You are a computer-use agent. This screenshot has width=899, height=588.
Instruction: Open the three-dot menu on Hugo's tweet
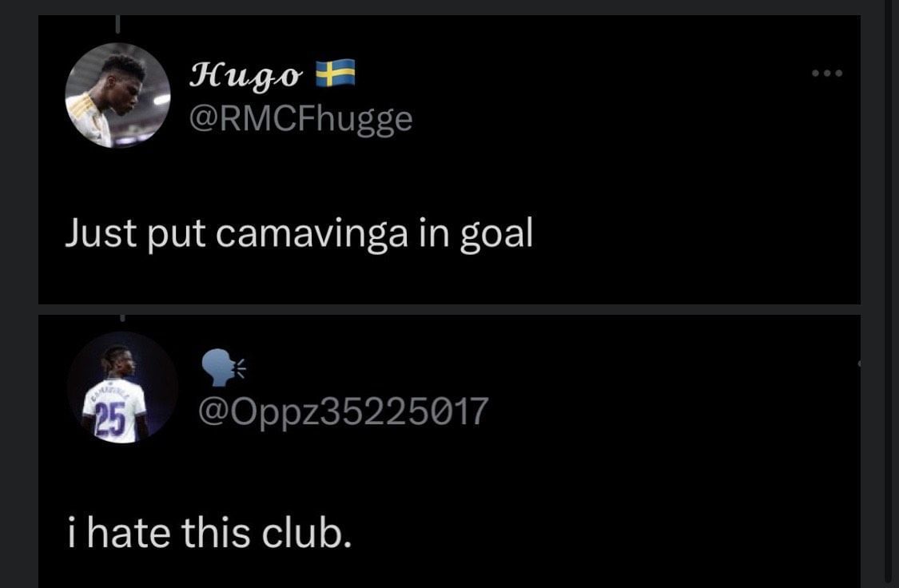(826, 74)
